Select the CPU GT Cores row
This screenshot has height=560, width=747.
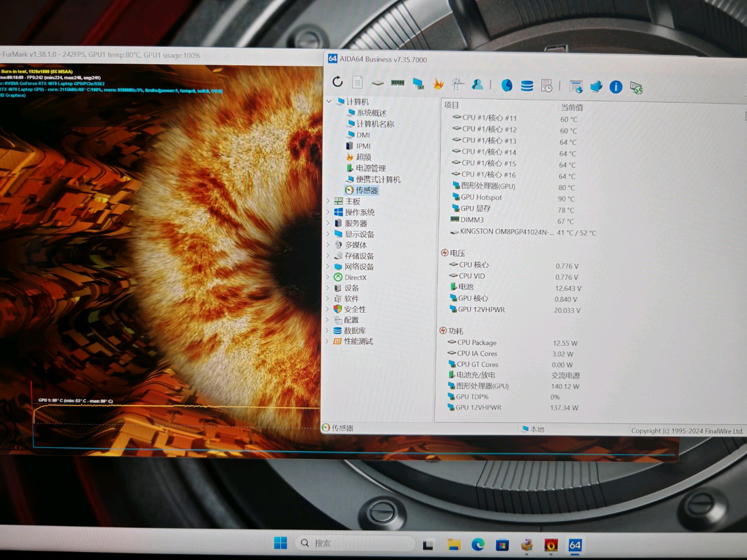click(510, 364)
